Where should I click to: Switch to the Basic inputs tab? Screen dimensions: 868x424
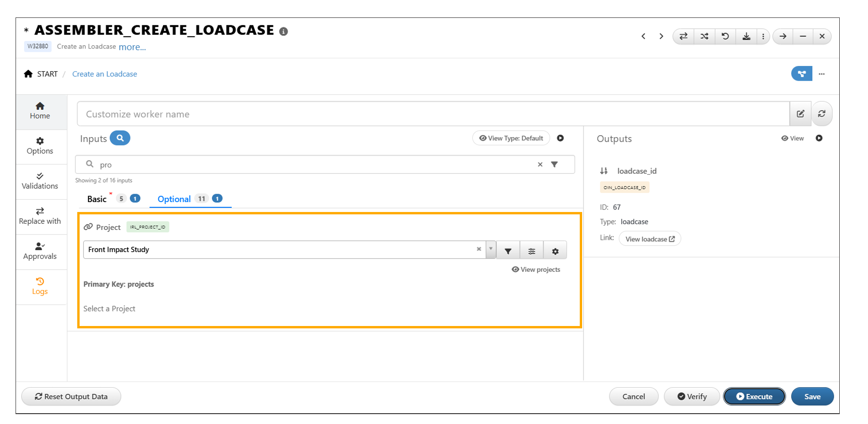coord(97,199)
